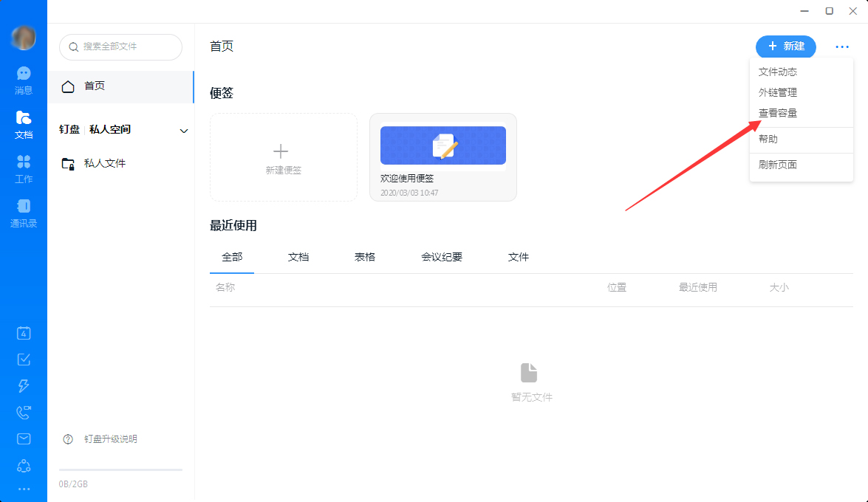Open the more tools ellipsis at sidebar bottom

click(23, 489)
